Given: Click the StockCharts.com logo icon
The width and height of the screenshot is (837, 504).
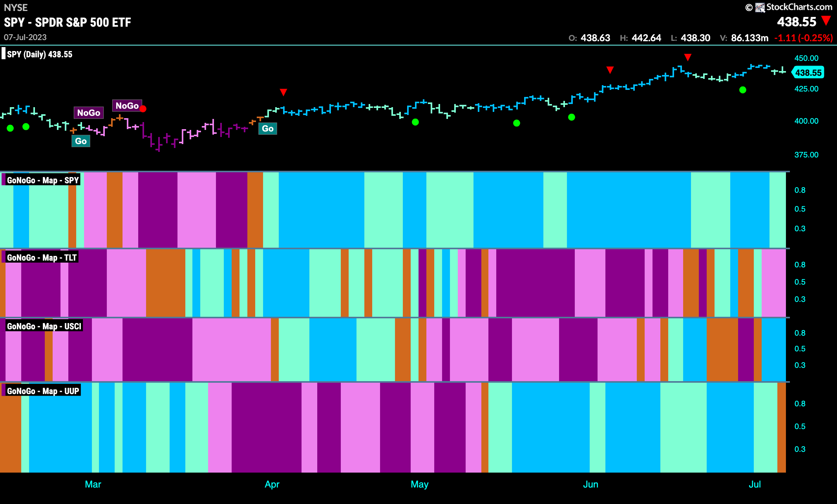Looking at the screenshot, I should (x=760, y=7).
